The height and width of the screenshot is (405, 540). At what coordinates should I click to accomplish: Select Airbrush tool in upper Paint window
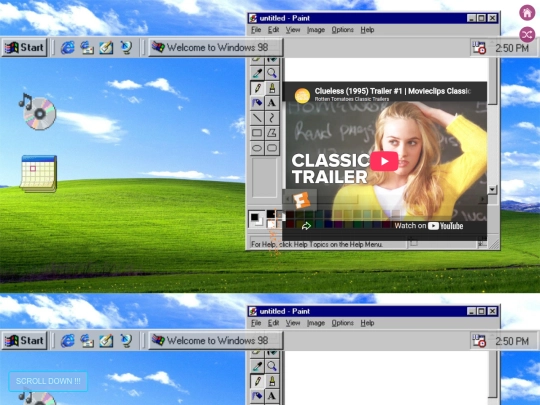pos(257,103)
